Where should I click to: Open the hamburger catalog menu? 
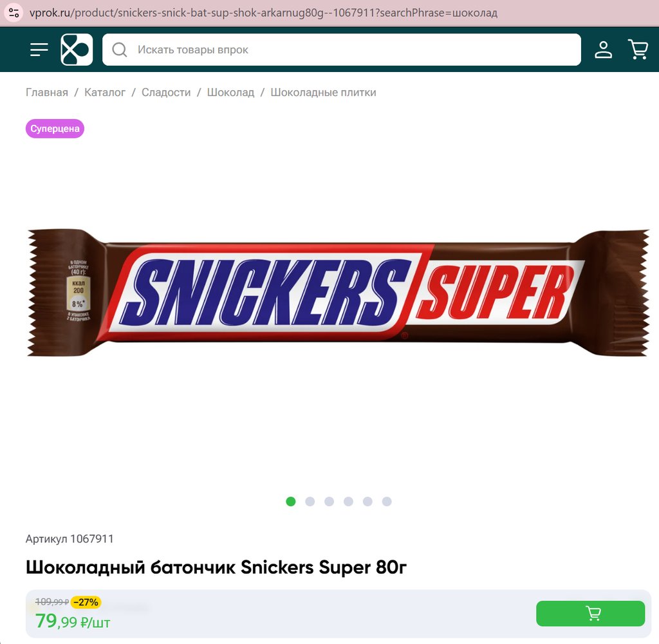(x=39, y=50)
